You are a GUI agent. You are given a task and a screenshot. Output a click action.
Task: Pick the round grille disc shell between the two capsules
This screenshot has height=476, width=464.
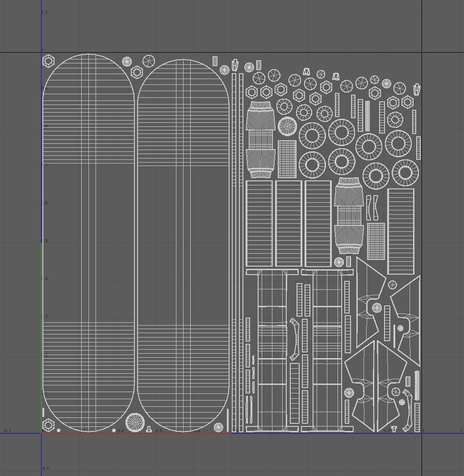tap(135, 422)
